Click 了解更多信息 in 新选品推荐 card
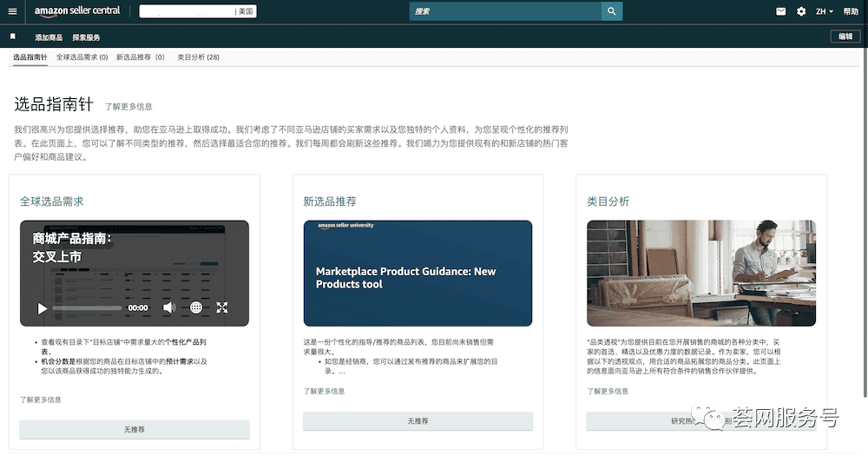This screenshot has height=456, width=868. (325, 391)
